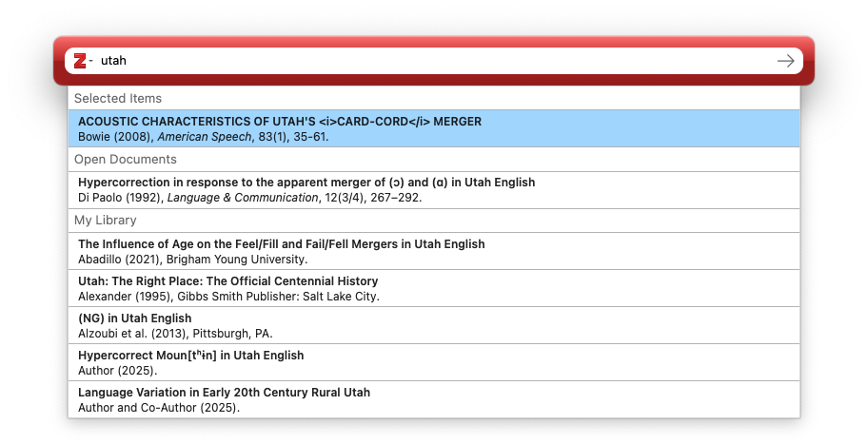
Task: Click the "My Library" section header
Action: pos(106,220)
